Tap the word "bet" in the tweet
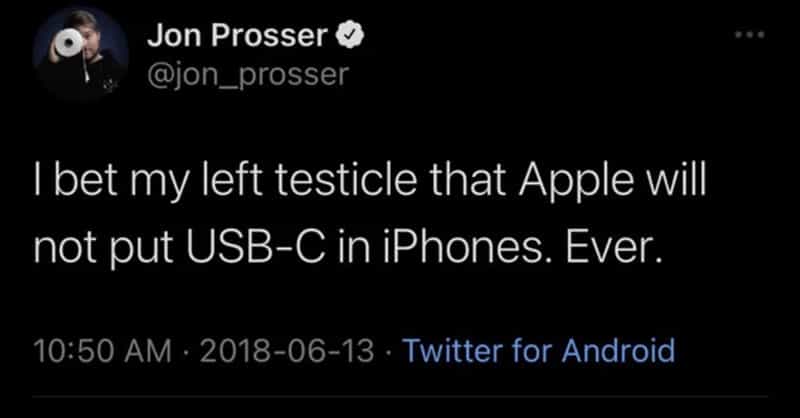800x418 pixels. click(79, 185)
